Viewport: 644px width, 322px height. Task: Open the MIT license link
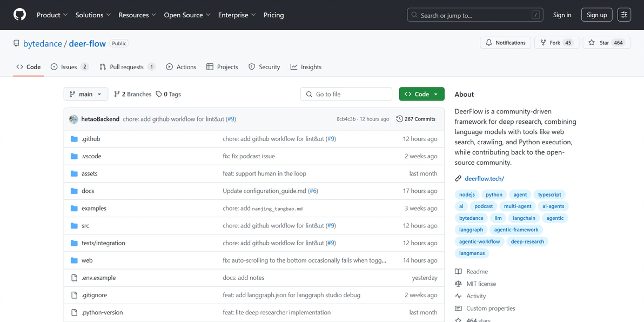[x=481, y=284]
